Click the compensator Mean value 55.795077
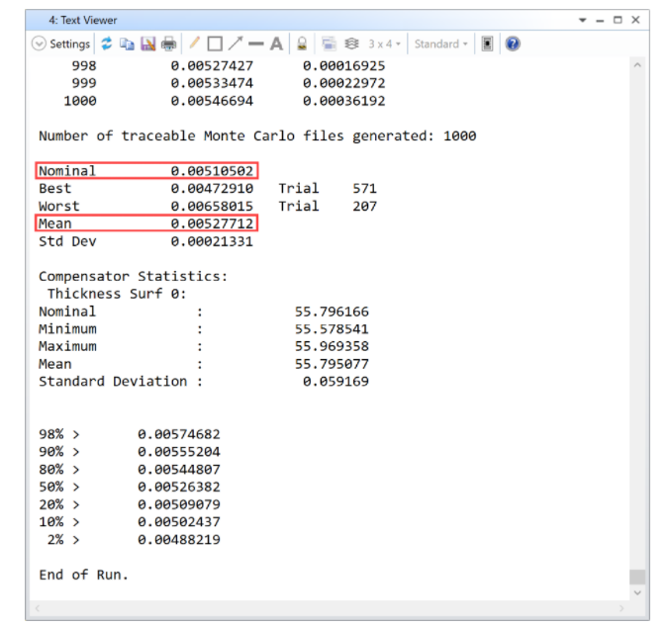The width and height of the screenshot is (672, 627). [332, 364]
